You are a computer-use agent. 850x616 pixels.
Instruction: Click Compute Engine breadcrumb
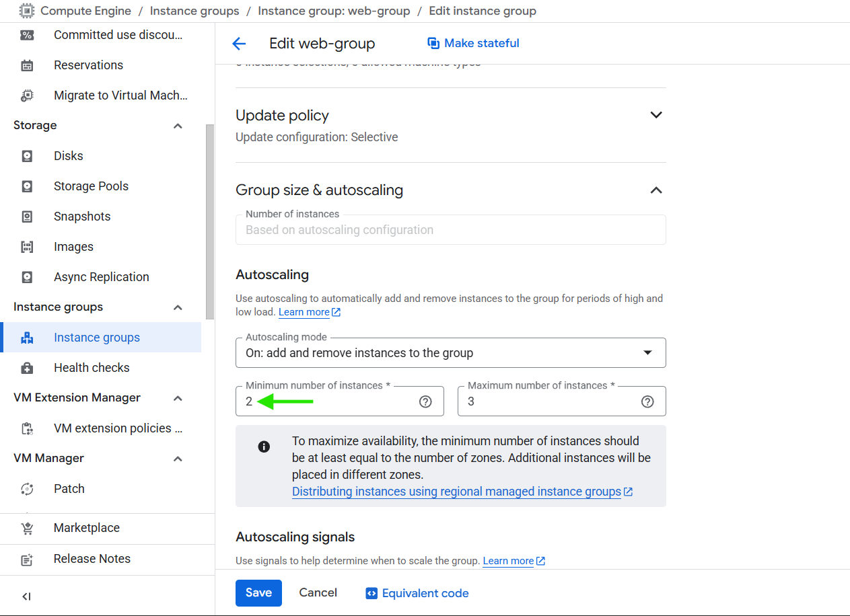85,11
